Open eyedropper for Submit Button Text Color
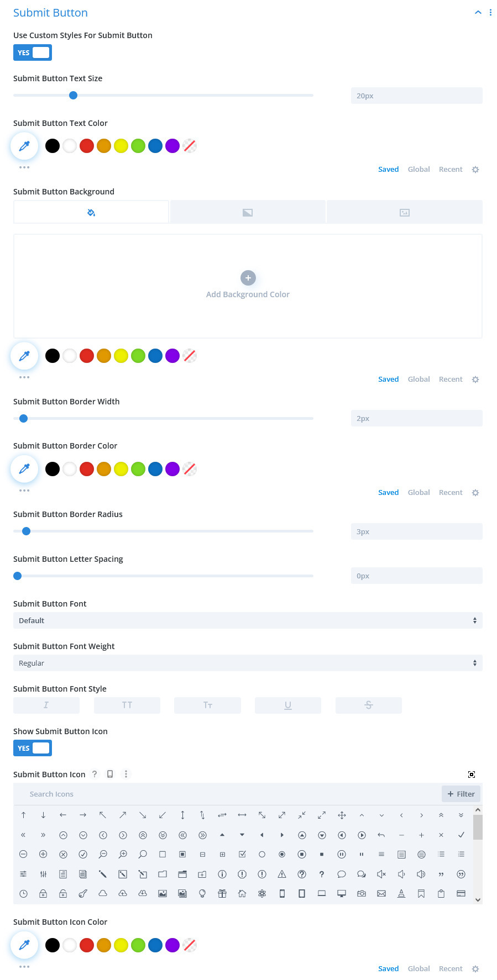The image size is (497, 980). point(24,146)
